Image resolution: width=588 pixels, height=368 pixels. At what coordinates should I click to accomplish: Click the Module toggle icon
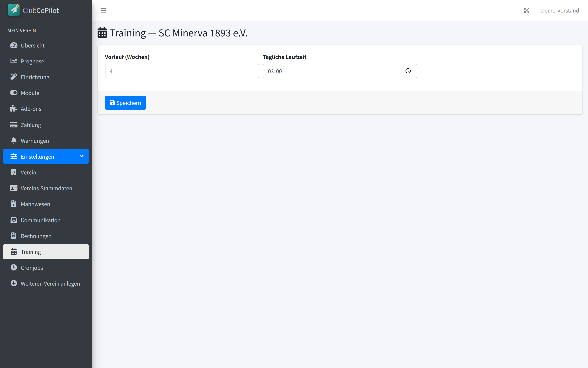(x=14, y=93)
